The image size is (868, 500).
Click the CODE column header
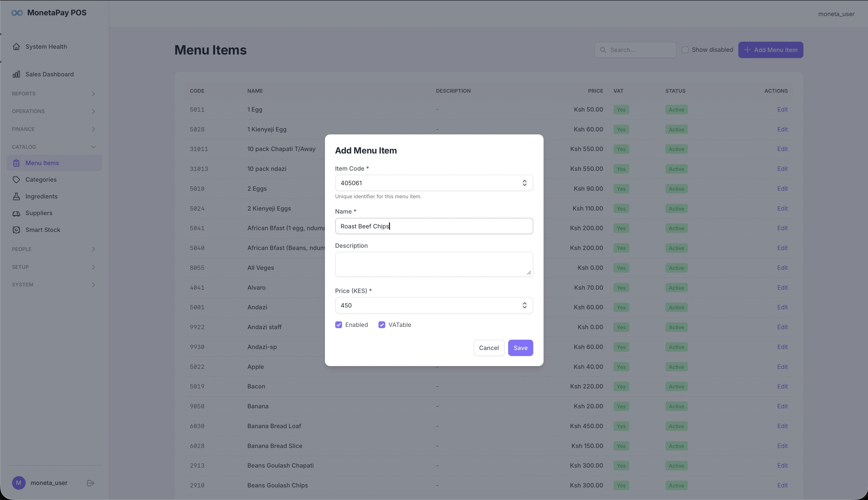197,91
